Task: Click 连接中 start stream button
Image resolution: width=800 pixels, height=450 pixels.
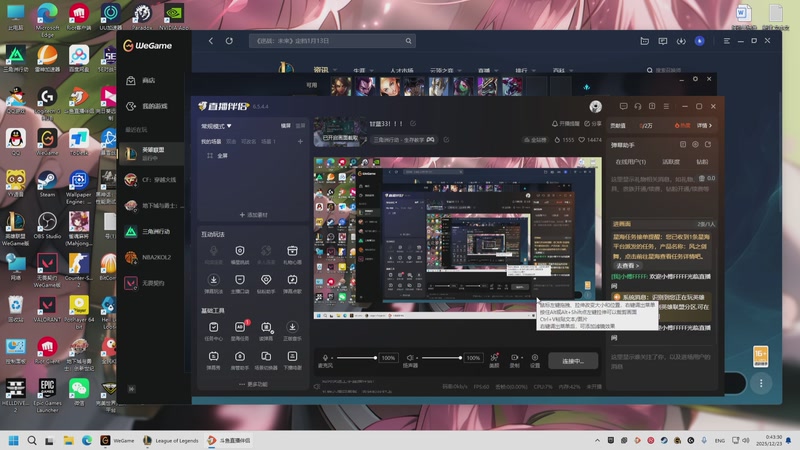Action: [x=573, y=361]
